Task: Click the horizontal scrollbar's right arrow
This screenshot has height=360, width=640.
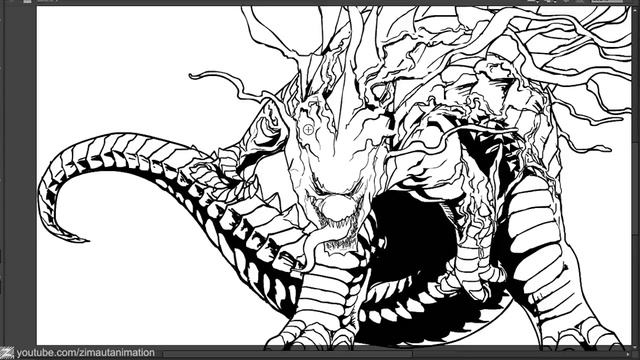Action: pos(629,354)
